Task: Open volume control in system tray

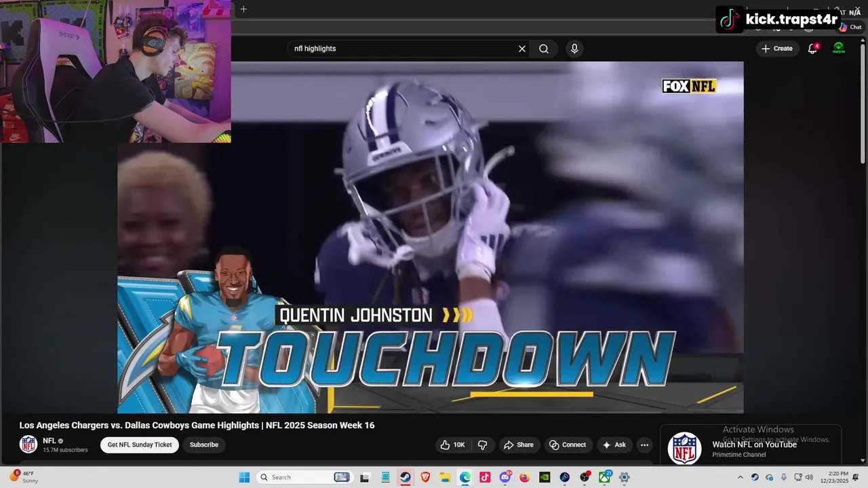Action: (809, 477)
